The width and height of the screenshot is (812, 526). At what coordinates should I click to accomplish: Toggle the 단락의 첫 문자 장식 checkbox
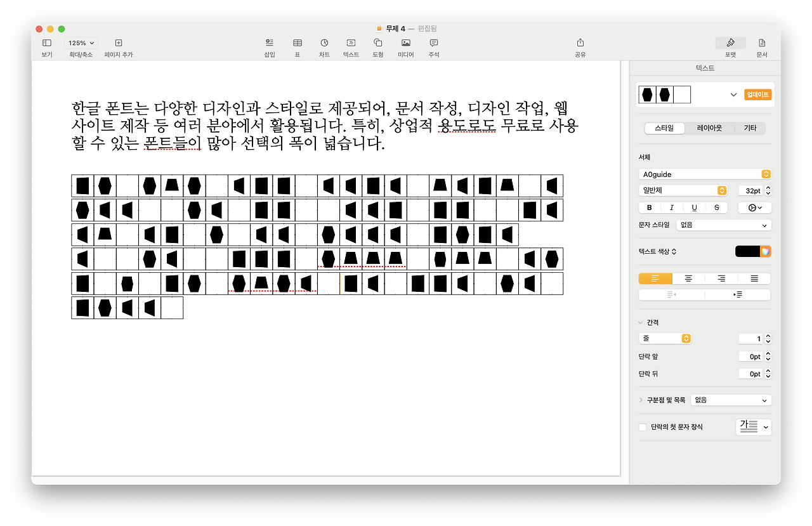[642, 427]
